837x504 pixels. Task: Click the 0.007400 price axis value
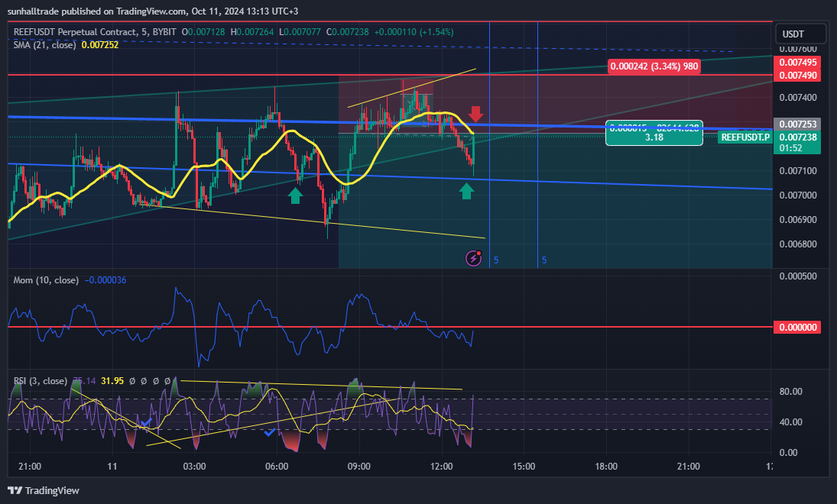[x=798, y=97]
